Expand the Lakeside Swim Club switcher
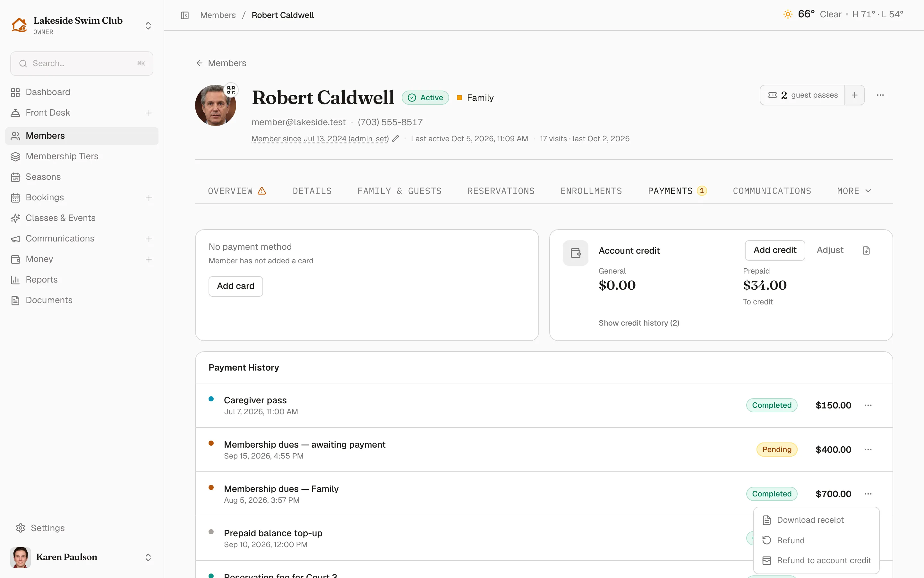 [x=148, y=26]
